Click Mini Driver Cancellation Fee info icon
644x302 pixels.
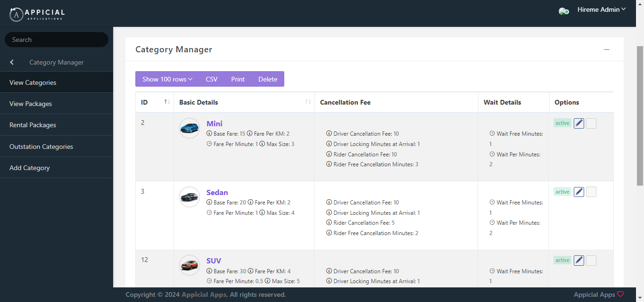pos(329,134)
